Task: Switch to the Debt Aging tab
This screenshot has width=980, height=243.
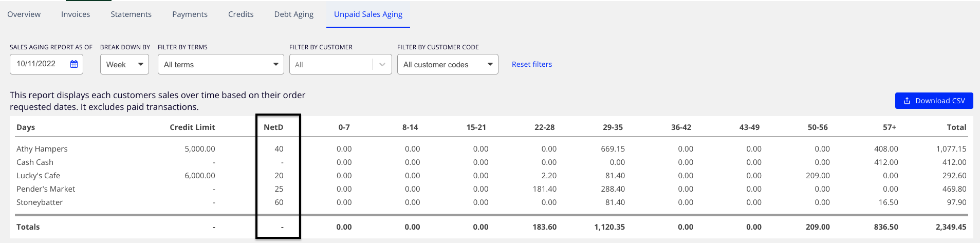Action: pyautogui.click(x=293, y=14)
